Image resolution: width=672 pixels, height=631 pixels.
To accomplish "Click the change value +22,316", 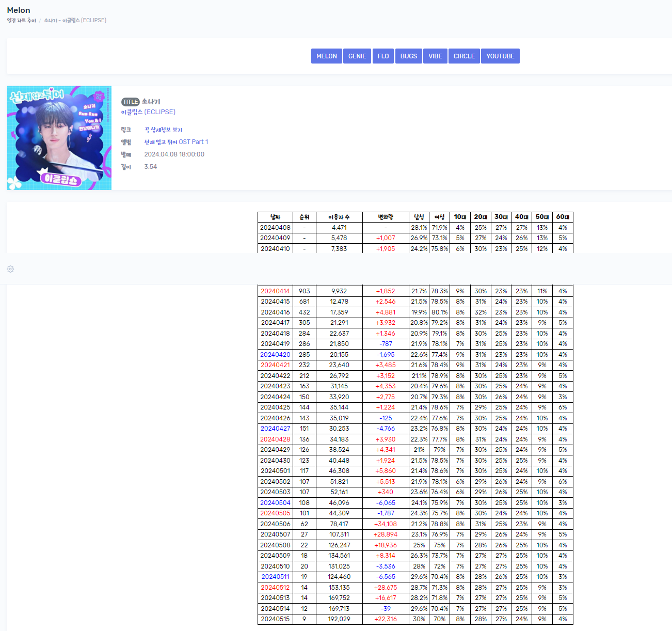I will point(386,619).
